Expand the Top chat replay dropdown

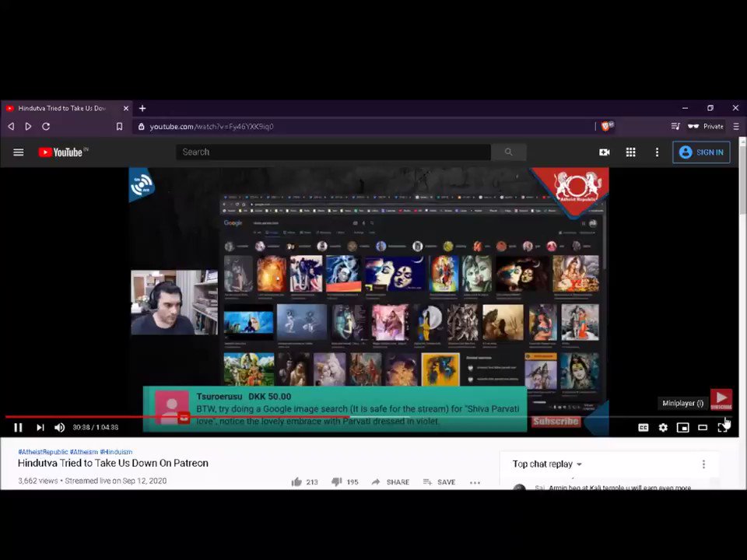coord(547,464)
